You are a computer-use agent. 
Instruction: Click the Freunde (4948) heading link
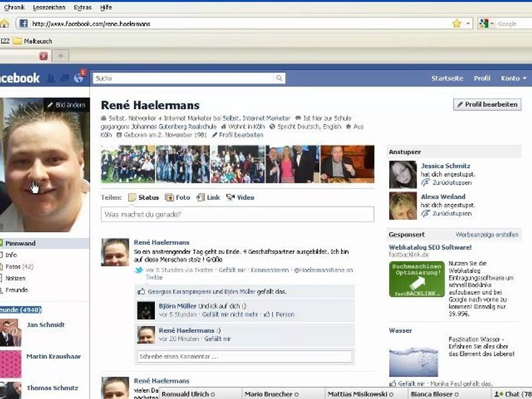(21, 310)
